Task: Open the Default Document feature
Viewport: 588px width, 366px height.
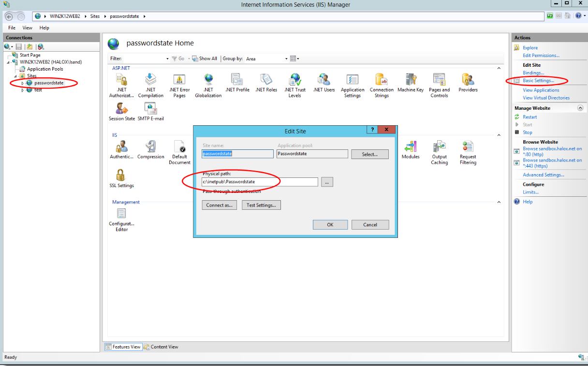Action: (x=179, y=153)
